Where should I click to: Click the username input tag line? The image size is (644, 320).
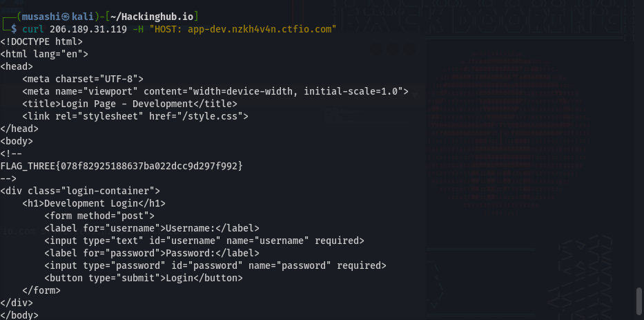204,241
